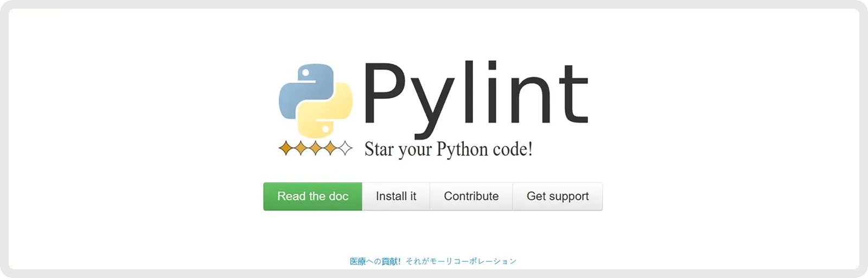Click the letters int in the Pylint title
Image resolution: width=868 pixels, height=278 pixels.
[x=542, y=92]
